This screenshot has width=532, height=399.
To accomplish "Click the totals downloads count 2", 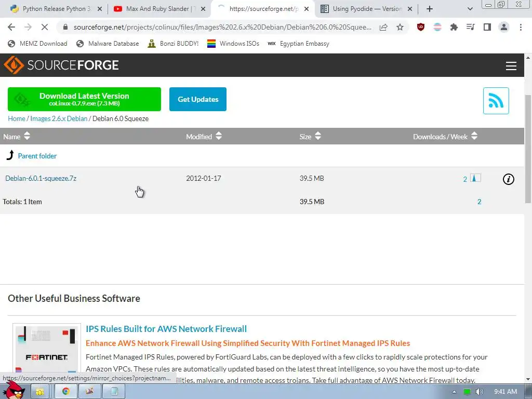I will click(479, 202).
